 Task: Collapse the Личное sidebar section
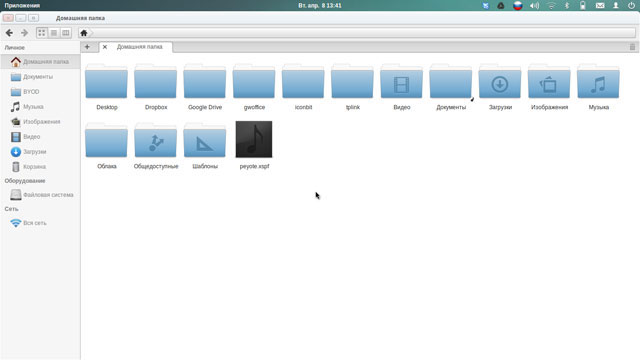click(15, 48)
